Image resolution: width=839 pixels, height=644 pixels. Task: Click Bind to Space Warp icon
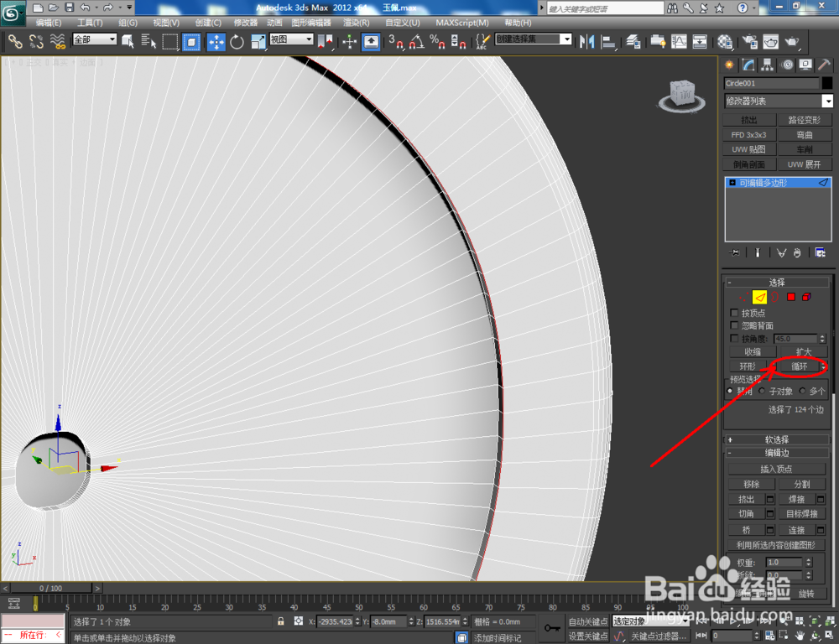[x=57, y=41]
